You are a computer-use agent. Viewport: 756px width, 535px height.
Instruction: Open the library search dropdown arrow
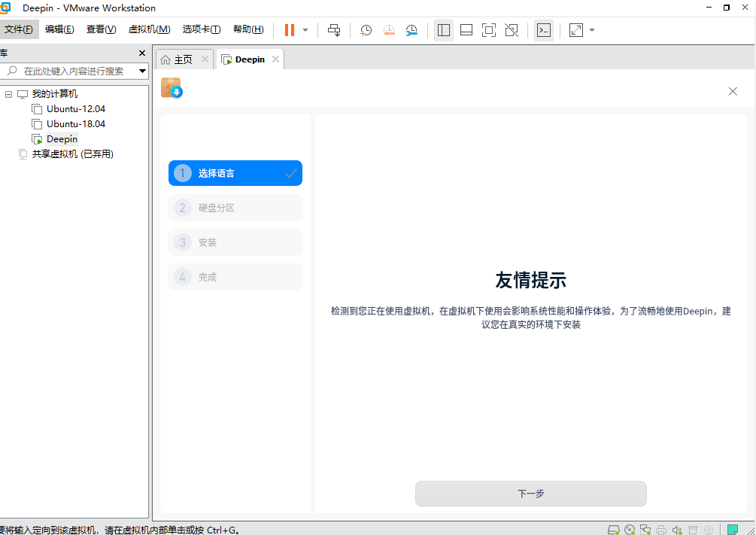pyautogui.click(x=142, y=71)
